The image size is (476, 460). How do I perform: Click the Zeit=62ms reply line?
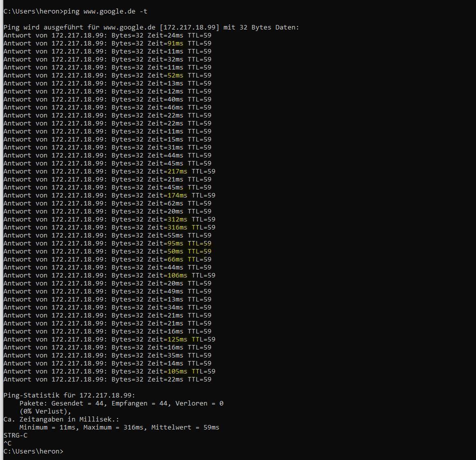click(x=107, y=203)
